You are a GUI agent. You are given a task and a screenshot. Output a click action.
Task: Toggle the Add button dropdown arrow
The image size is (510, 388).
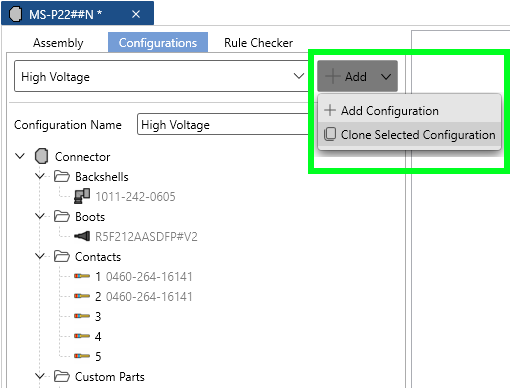[386, 77]
